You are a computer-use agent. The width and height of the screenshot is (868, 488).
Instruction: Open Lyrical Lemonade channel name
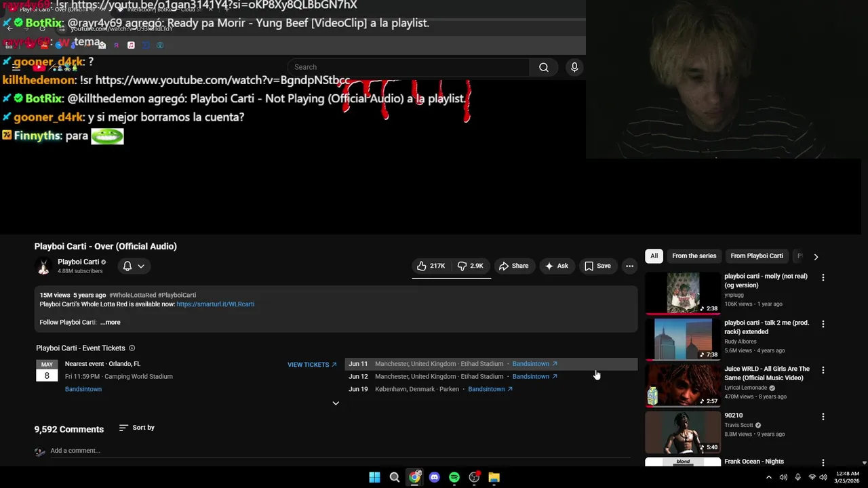tap(745, 388)
